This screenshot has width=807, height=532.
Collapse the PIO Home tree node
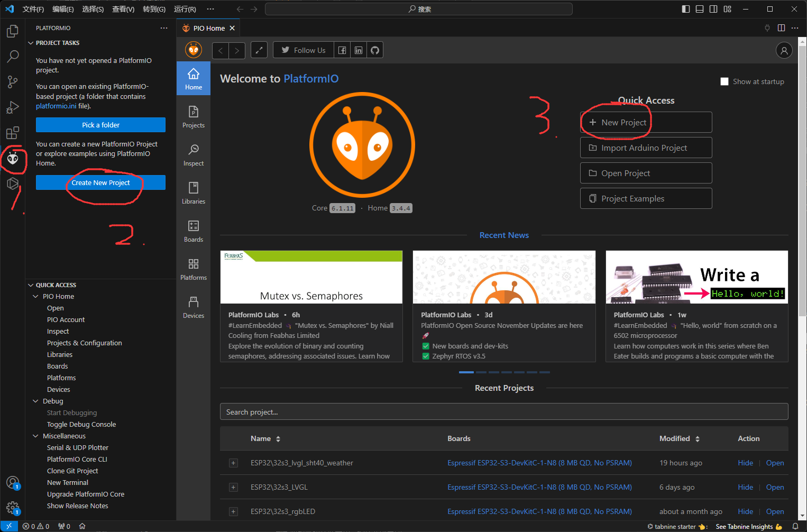click(x=36, y=297)
